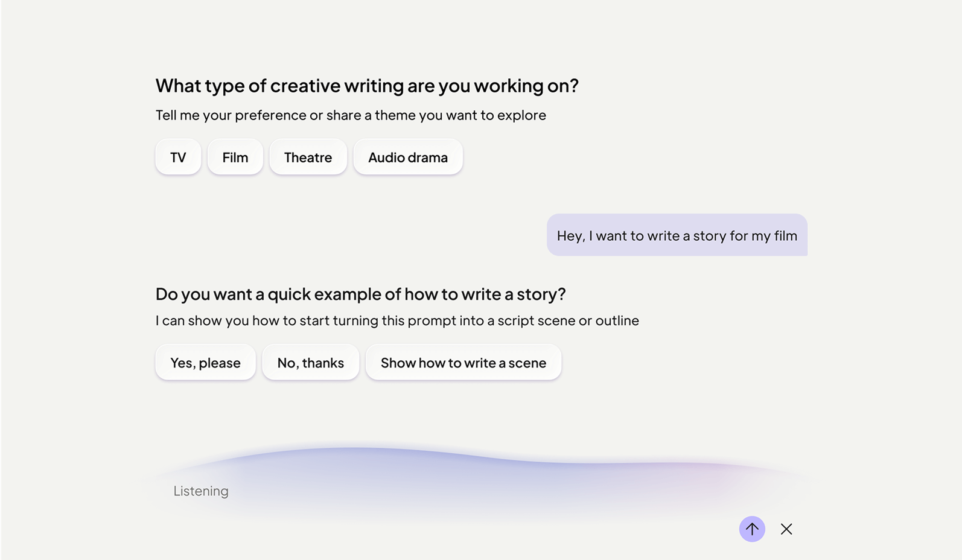Click the Listening placeholder text
Viewport: 962px width, 560px height.
coord(201,491)
